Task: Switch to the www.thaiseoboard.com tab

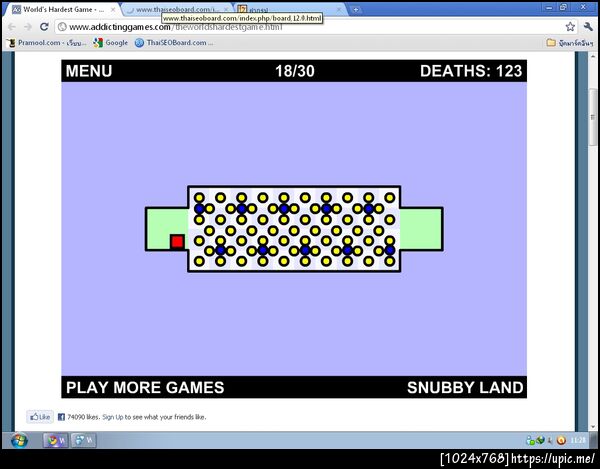Action: (x=178, y=10)
